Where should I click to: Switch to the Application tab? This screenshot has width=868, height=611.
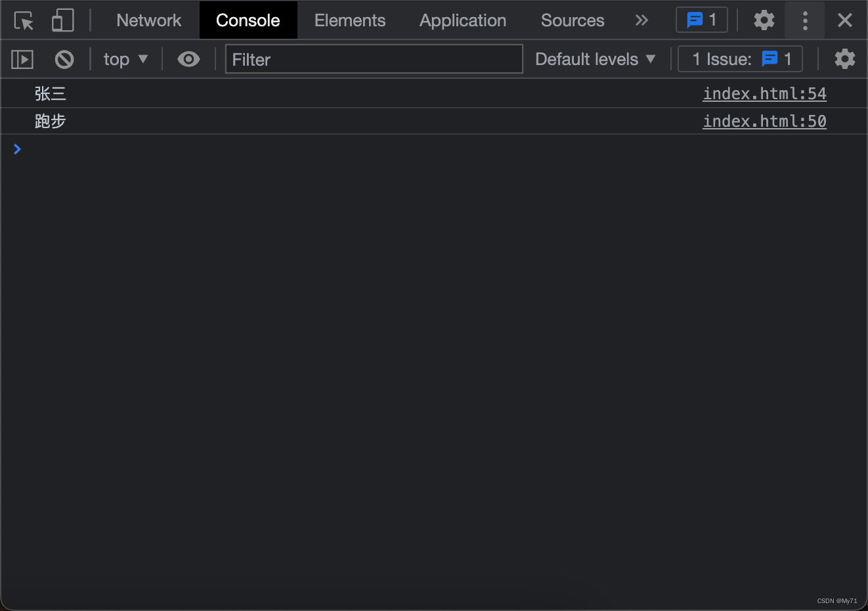pyautogui.click(x=462, y=20)
